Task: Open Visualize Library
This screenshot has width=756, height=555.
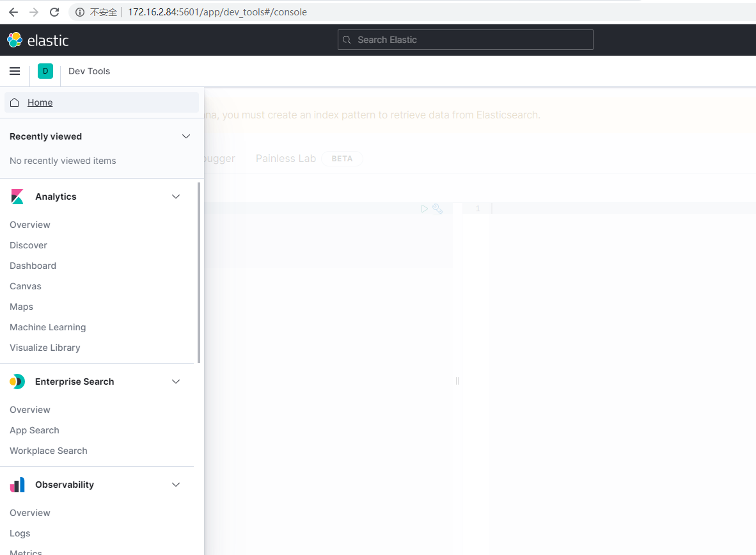Action: pyautogui.click(x=45, y=348)
